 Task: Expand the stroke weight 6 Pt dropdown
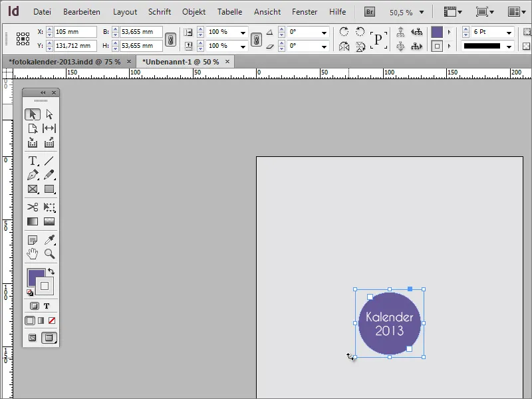[x=509, y=32]
